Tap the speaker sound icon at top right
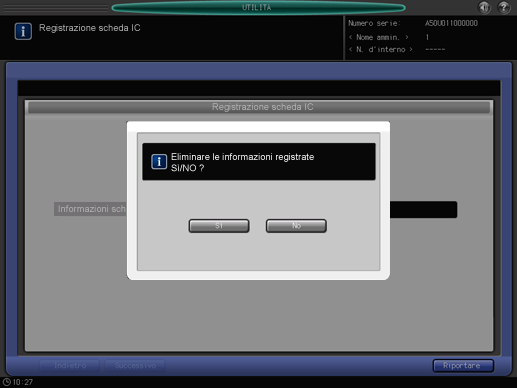Viewport: 517px width, 388px height. coord(484,7)
